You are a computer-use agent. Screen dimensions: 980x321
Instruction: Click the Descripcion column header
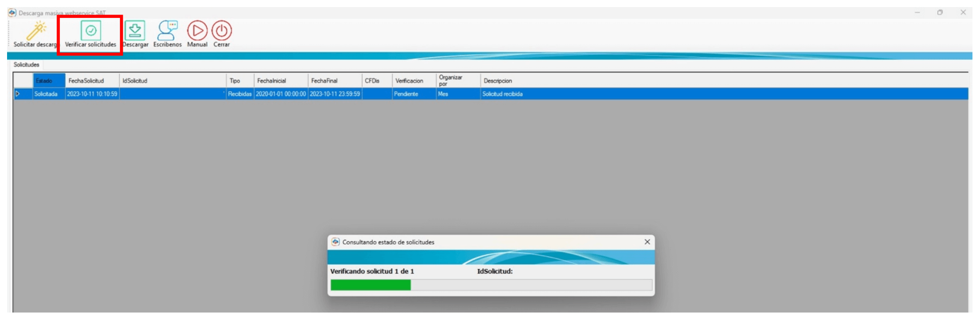tap(498, 81)
